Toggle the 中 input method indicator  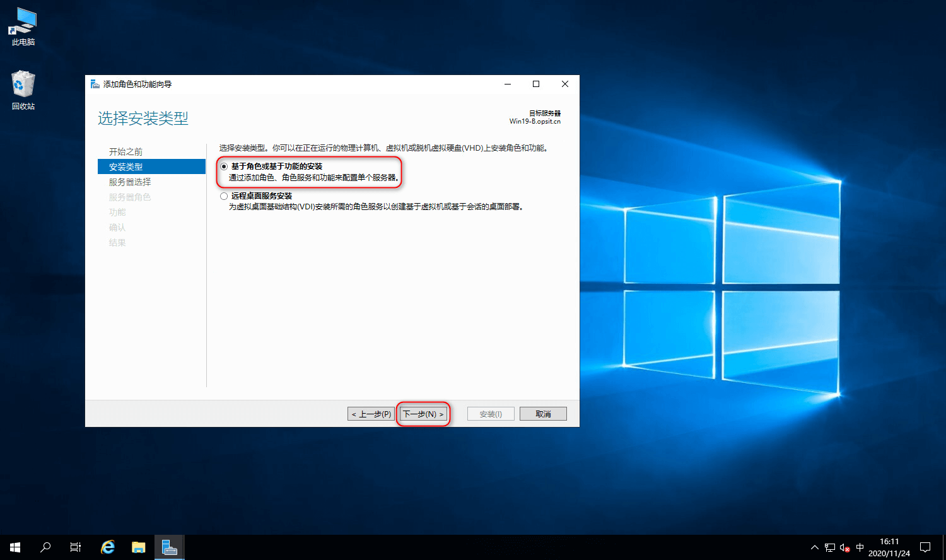860,547
